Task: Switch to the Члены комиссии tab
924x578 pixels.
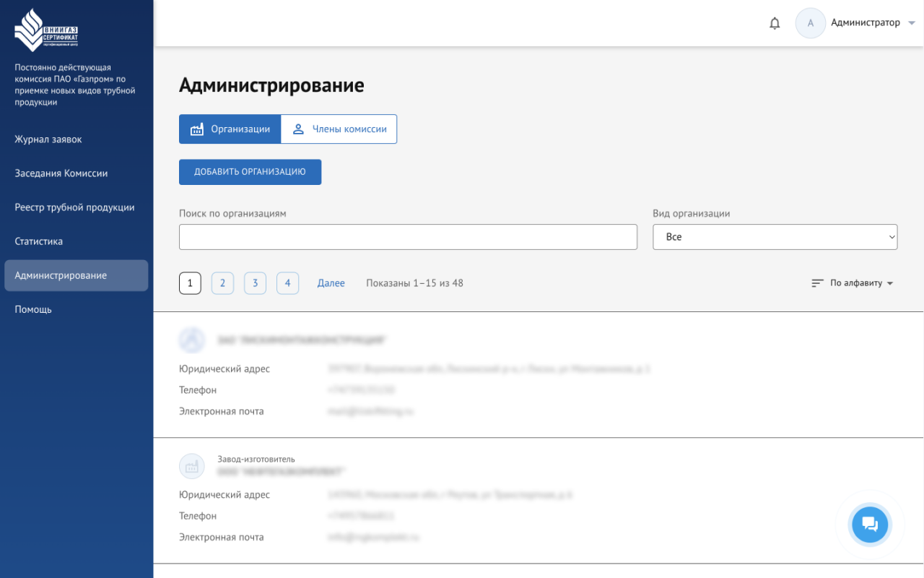Action: (x=339, y=129)
